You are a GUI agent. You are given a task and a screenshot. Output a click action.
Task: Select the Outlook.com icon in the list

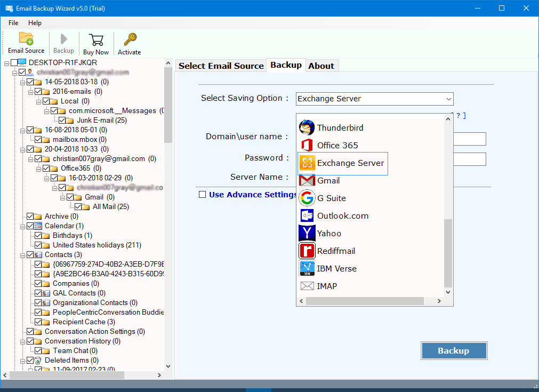tap(307, 215)
